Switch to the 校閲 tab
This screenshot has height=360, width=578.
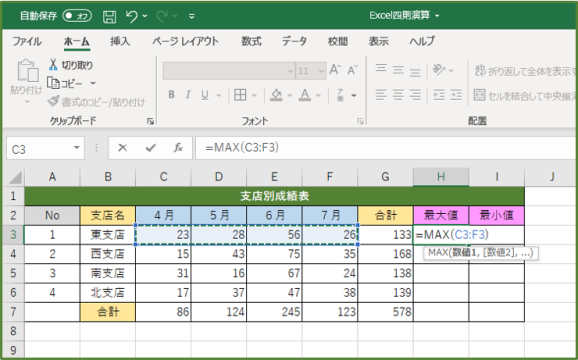(338, 41)
